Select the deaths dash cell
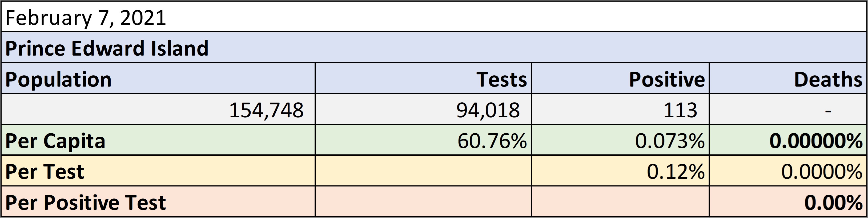Image resolution: width=868 pixels, height=218 pixels. click(788, 109)
